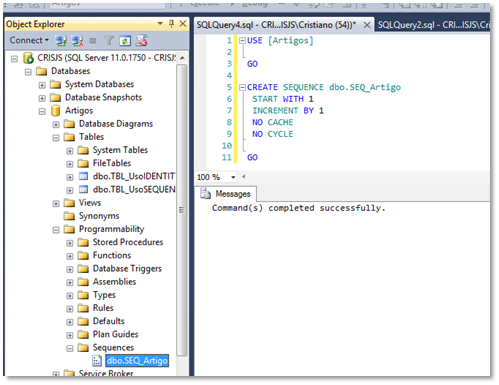
Task: Select the Plan Guides tree item
Action: click(x=115, y=334)
